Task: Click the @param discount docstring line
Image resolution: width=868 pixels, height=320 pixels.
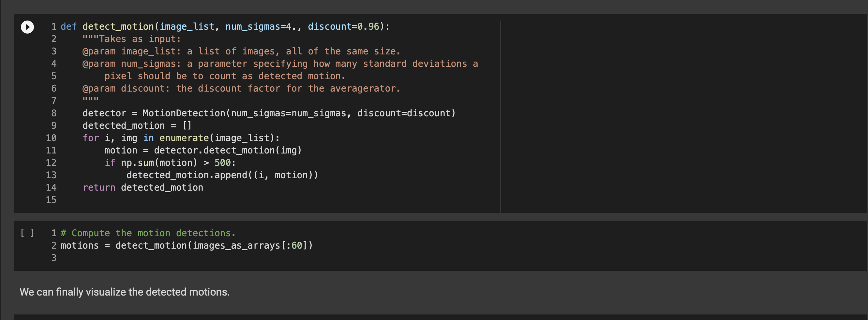Action: [x=241, y=88]
